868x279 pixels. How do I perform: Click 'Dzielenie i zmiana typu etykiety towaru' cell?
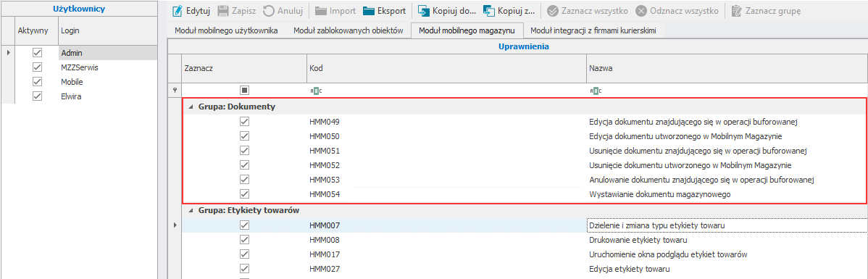pos(726,225)
